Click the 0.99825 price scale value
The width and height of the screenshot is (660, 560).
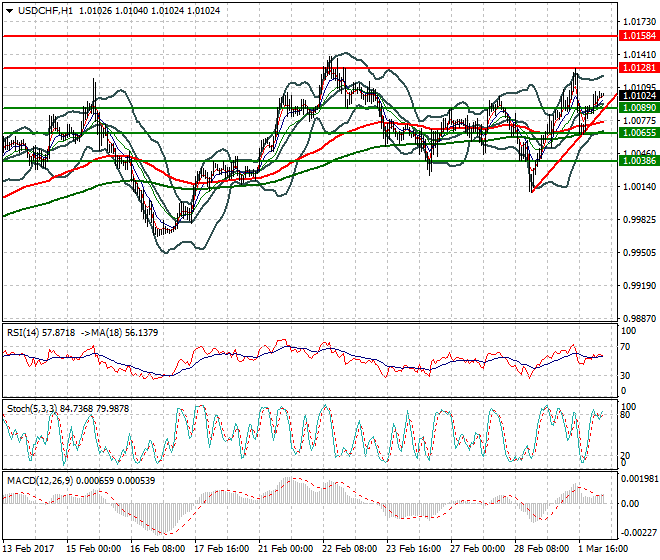[639, 220]
